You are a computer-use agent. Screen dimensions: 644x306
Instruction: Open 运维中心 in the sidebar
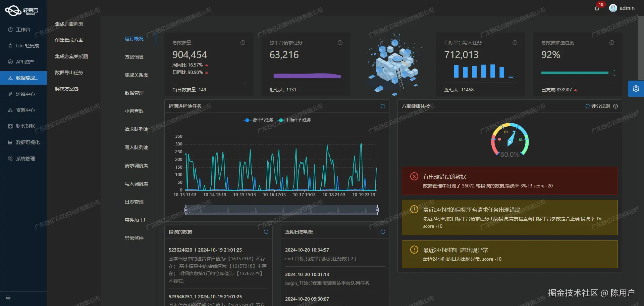[x=23, y=94]
